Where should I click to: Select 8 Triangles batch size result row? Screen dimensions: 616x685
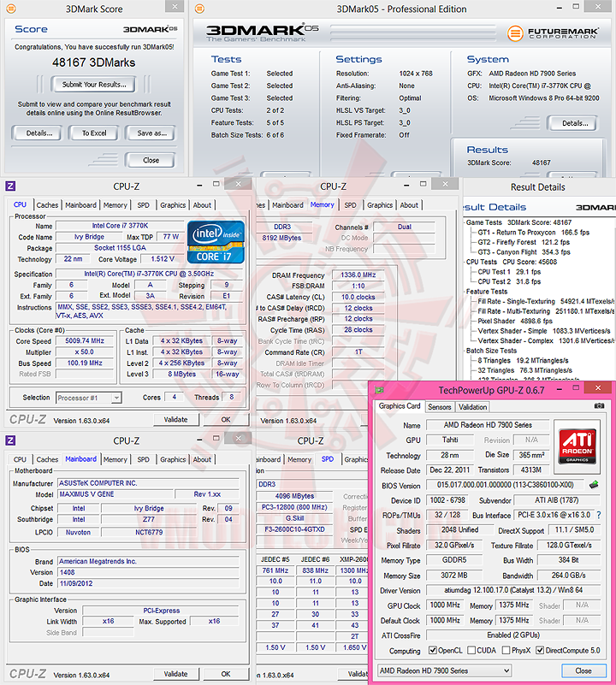(x=523, y=360)
